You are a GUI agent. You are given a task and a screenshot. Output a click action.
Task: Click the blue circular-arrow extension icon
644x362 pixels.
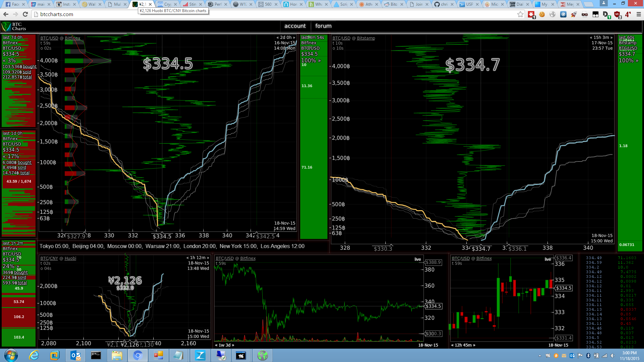(563, 14)
